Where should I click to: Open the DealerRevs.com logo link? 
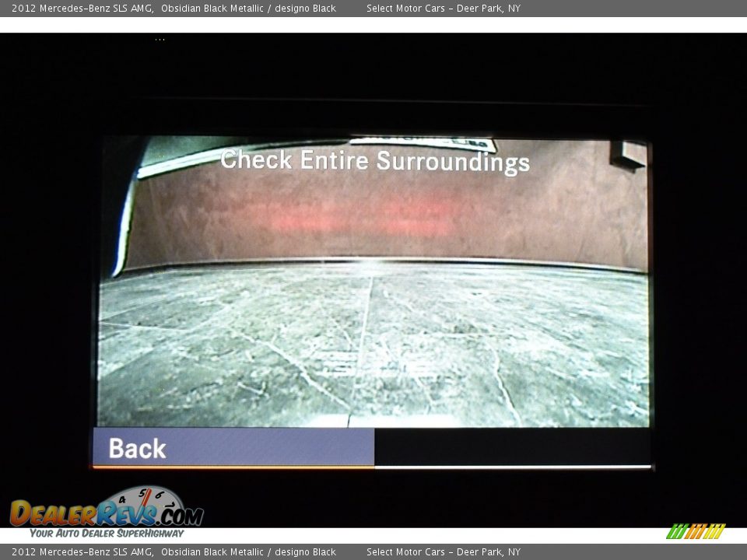(107, 508)
